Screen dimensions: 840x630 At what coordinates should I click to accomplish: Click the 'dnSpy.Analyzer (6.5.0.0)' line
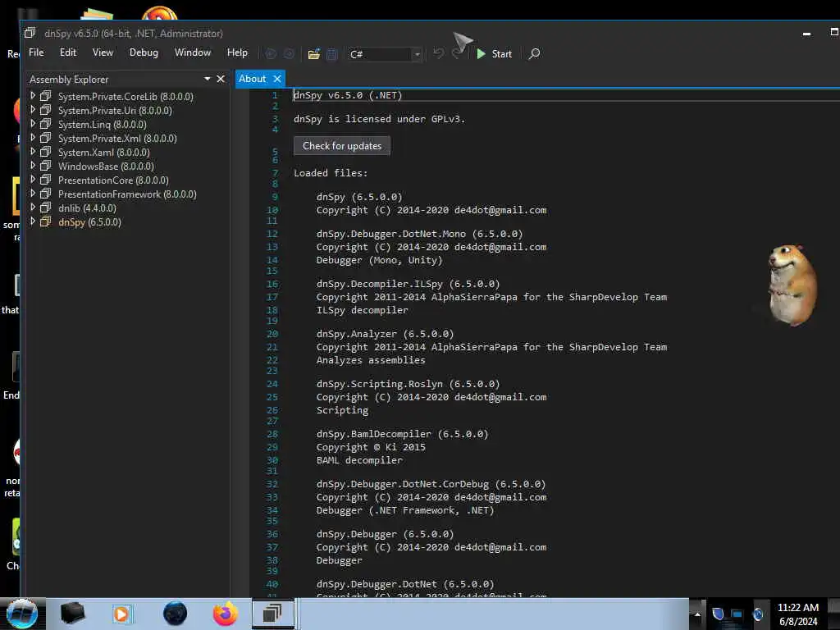(385, 334)
